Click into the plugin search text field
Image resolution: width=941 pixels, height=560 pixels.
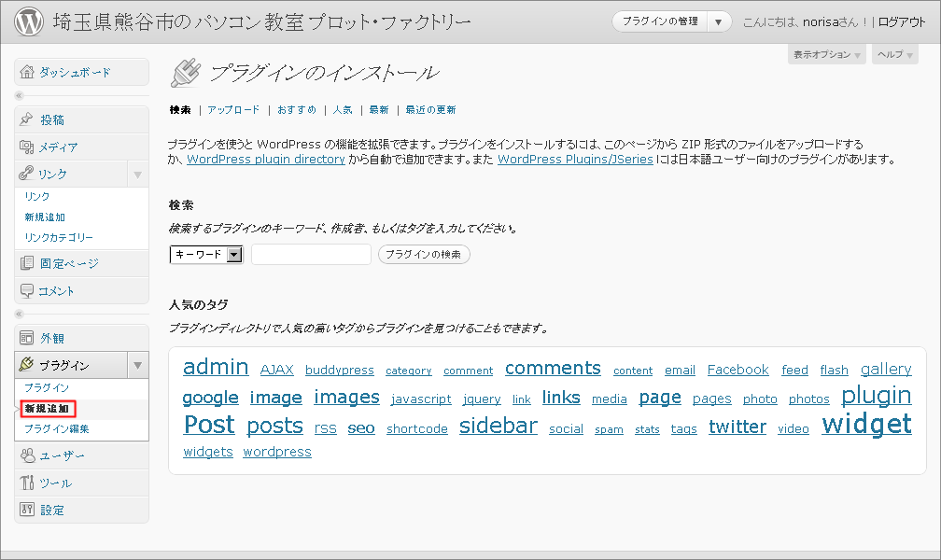click(x=311, y=255)
